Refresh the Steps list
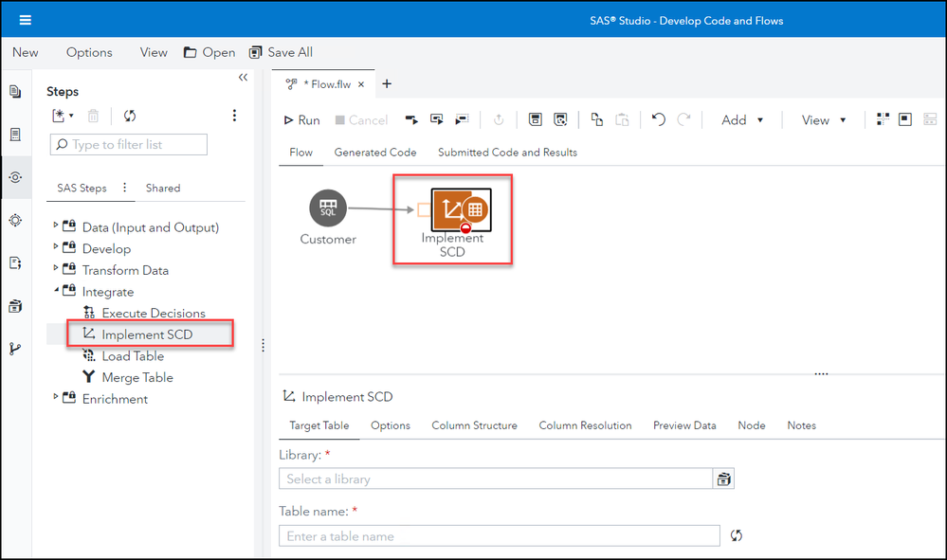947x560 pixels. 130,116
